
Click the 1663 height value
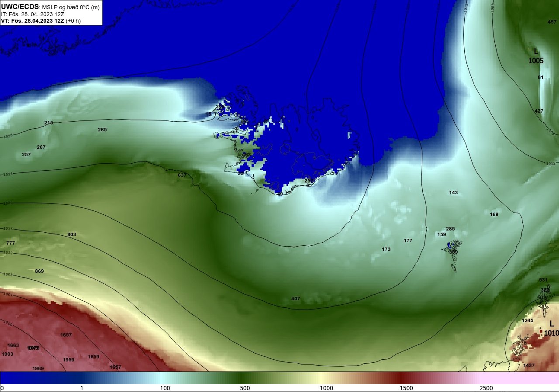click(13, 345)
